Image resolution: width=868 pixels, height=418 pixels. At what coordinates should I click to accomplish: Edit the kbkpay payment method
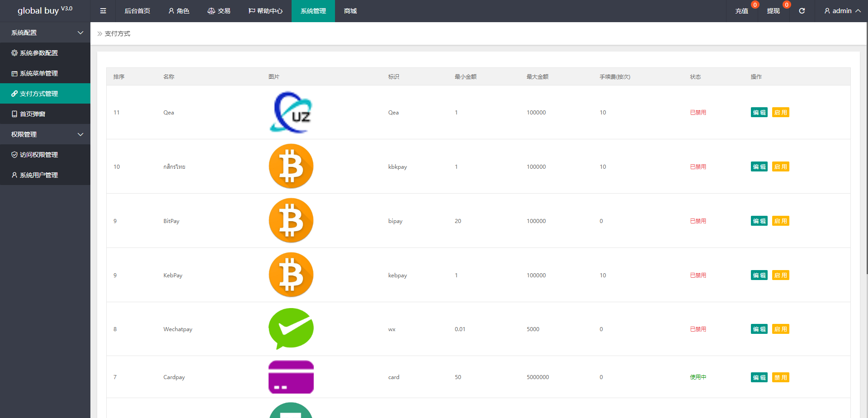point(759,166)
